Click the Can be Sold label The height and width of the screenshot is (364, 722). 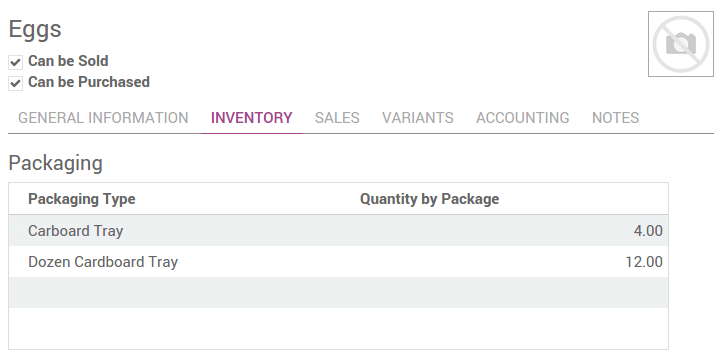(68, 61)
